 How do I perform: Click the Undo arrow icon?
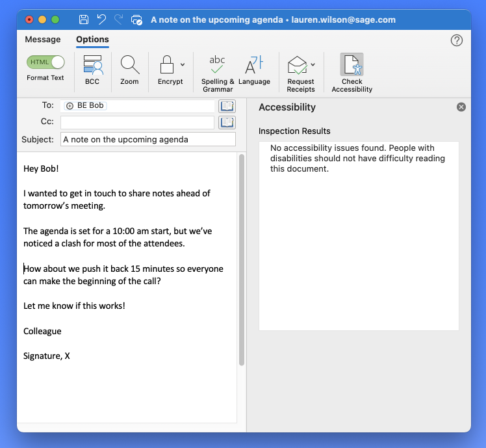pyautogui.click(x=101, y=20)
